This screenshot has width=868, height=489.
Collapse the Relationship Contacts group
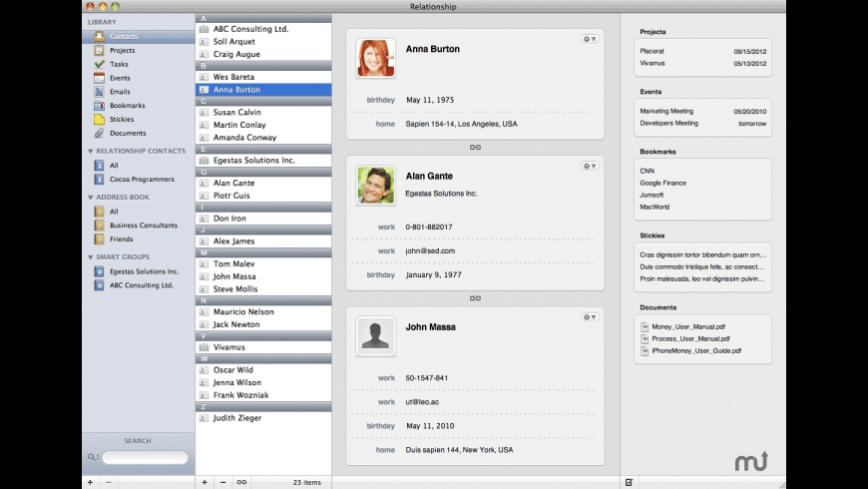coord(92,151)
